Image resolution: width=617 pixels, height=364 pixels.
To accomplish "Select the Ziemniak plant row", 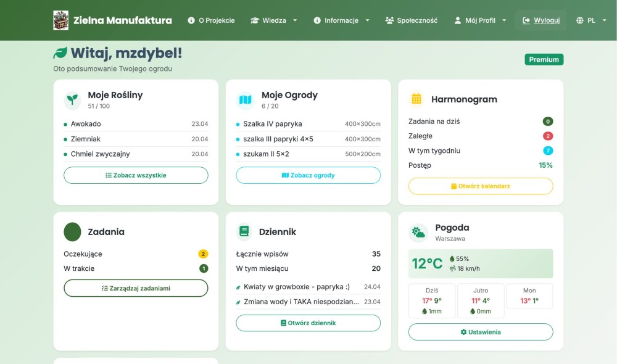I will pos(136,139).
